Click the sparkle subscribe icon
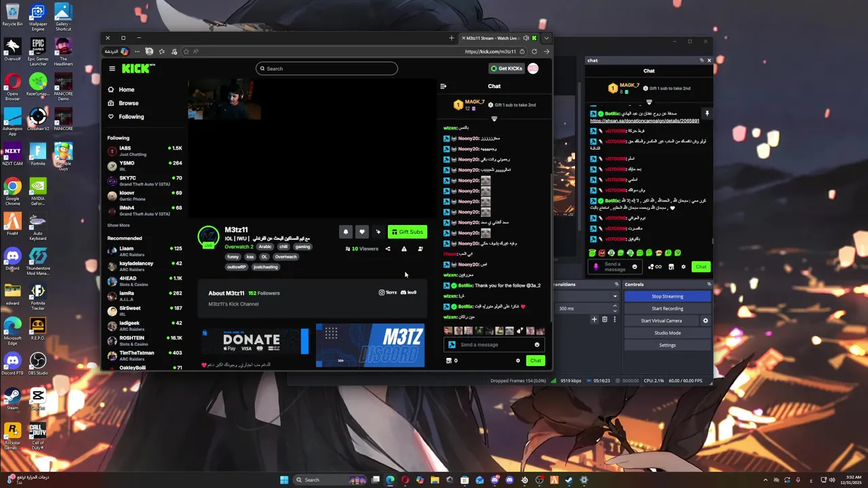This screenshot has width=868, height=488. 378,232
